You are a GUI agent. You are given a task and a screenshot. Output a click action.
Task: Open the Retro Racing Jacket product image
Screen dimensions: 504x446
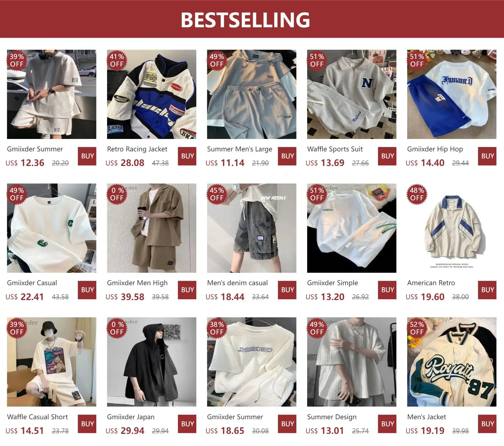coord(152,94)
